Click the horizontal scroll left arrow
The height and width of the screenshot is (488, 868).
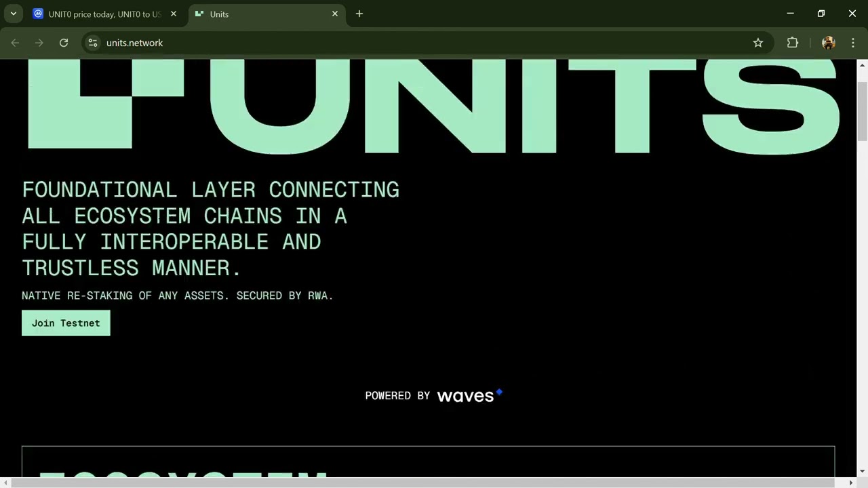click(x=5, y=483)
